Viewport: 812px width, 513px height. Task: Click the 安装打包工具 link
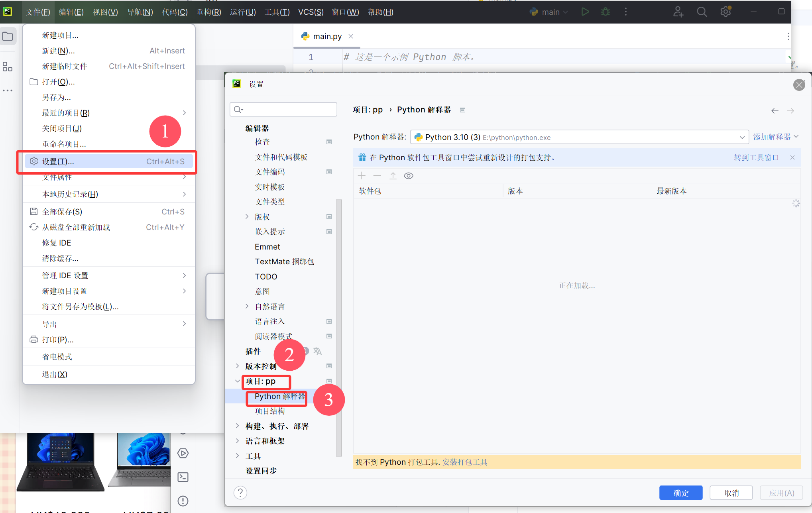pos(465,462)
